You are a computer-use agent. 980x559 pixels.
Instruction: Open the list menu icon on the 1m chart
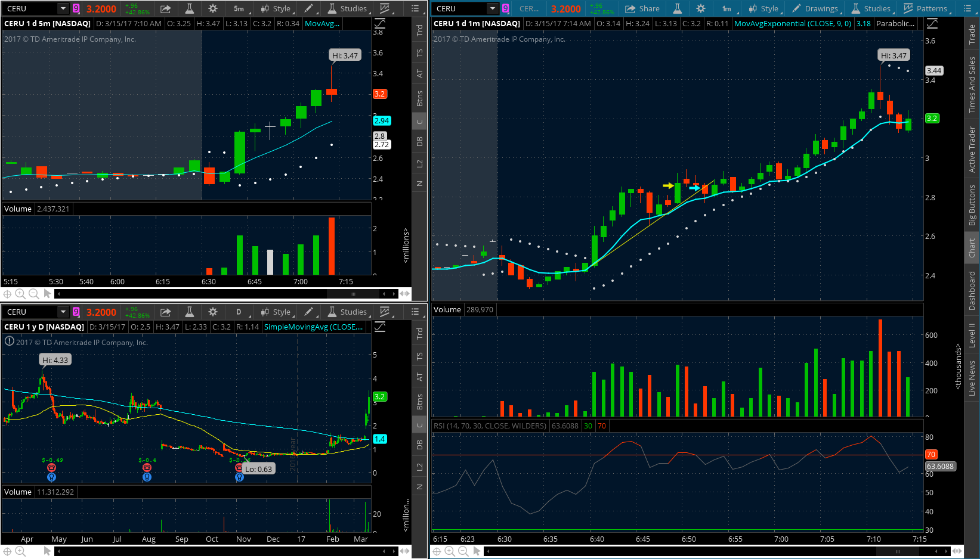tap(967, 8)
